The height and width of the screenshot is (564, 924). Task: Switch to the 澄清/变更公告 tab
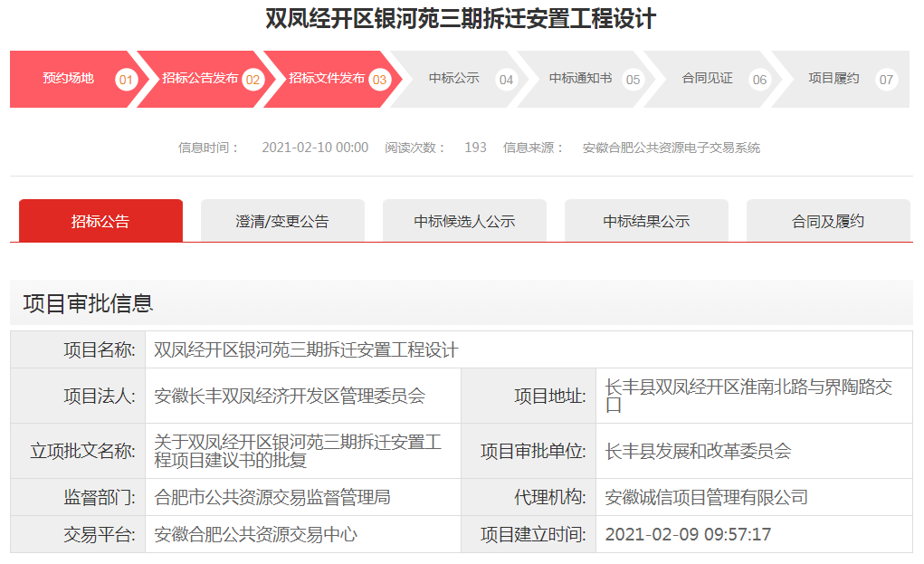pos(282,221)
